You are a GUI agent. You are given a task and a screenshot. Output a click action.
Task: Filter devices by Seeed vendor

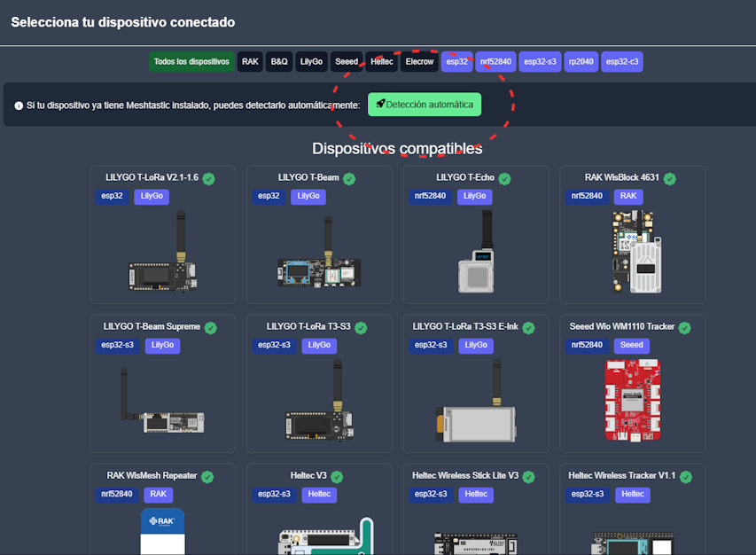(x=347, y=62)
